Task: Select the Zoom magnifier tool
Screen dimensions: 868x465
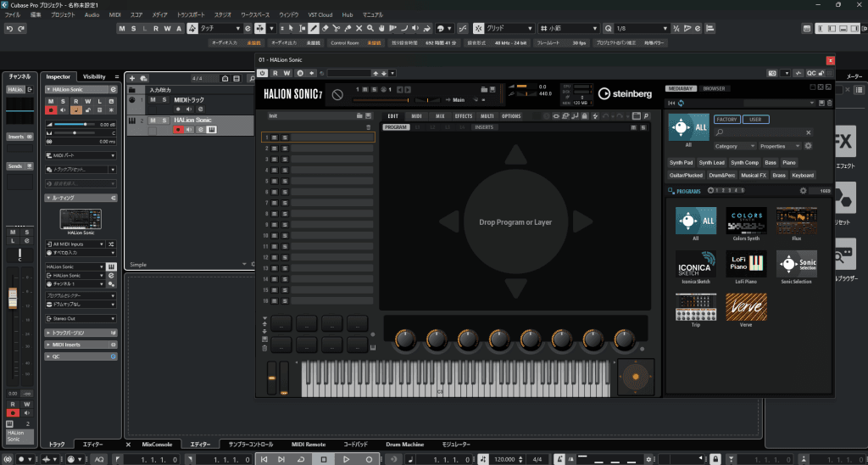Action: click(370, 28)
